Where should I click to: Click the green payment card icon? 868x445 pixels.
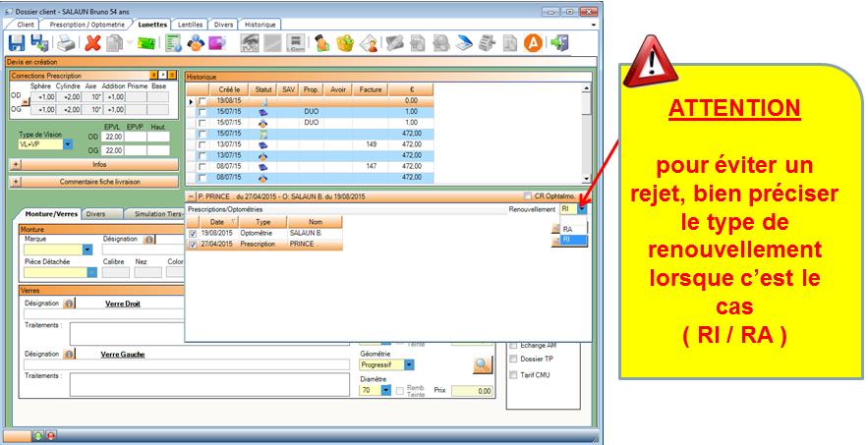(x=145, y=42)
